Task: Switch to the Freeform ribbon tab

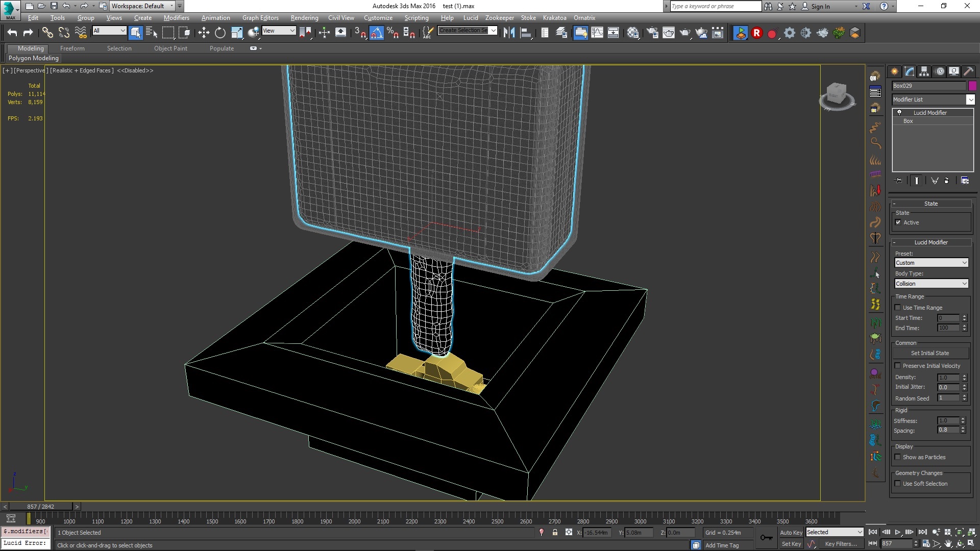Action: tap(72, 48)
